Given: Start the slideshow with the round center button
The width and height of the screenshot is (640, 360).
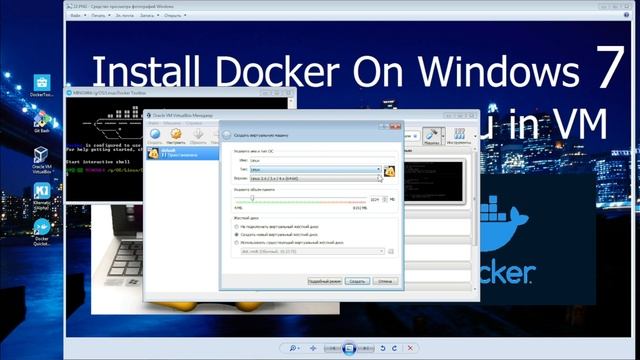Looking at the screenshot, I should coord(349,348).
